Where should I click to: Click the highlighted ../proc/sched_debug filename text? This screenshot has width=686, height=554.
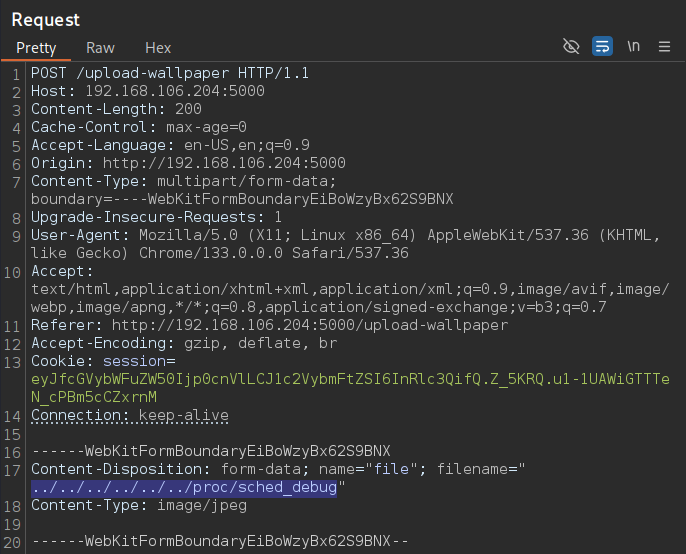pos(184,487)
